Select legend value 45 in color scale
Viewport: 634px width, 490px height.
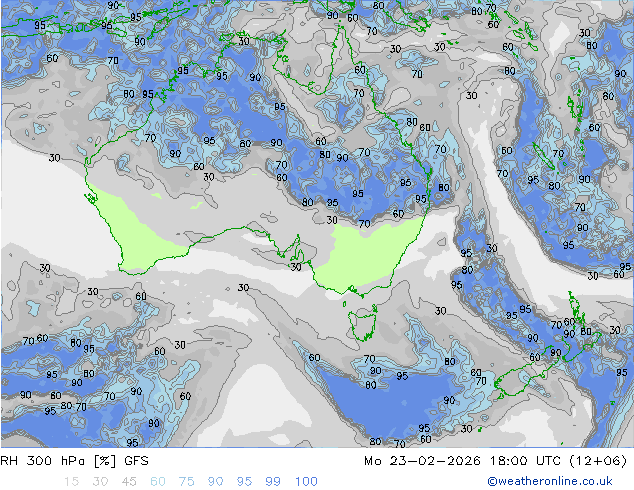tap(129, 482)
